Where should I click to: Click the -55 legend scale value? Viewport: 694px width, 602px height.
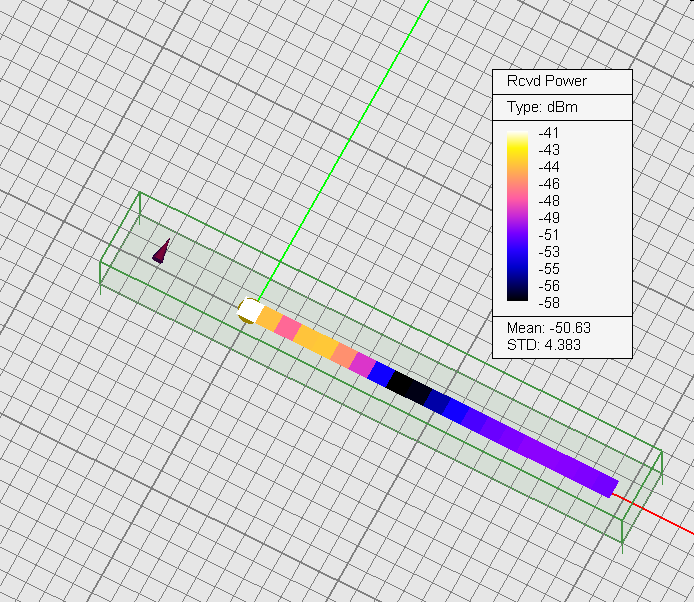pos(549,269)
